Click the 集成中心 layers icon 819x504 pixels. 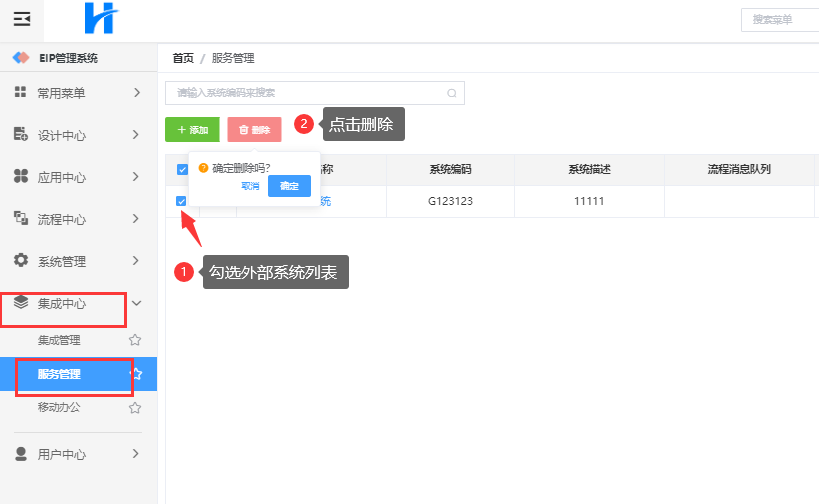(20, 302)
